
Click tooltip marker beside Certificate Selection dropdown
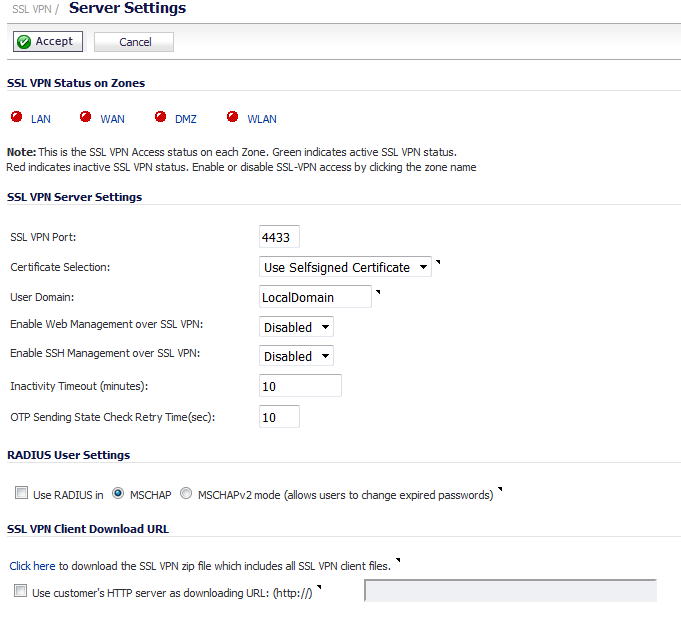pos(438,262)
